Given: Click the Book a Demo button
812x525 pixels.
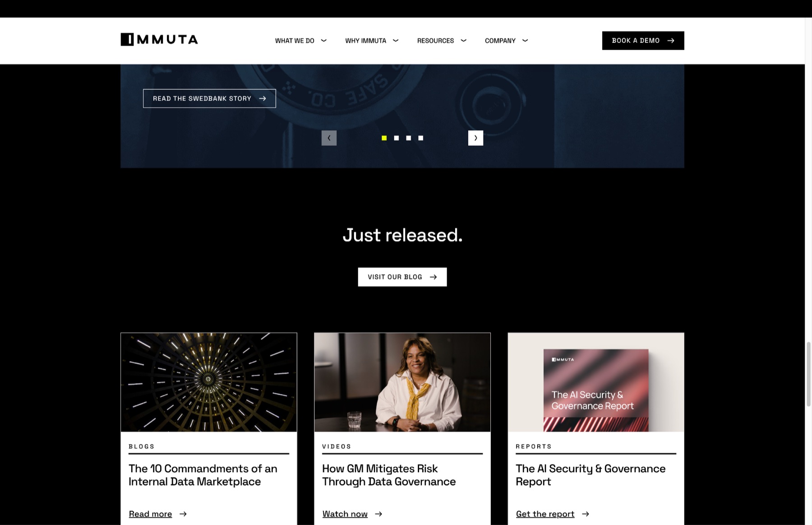Looking at the screenshot, I should click(643, 41).
